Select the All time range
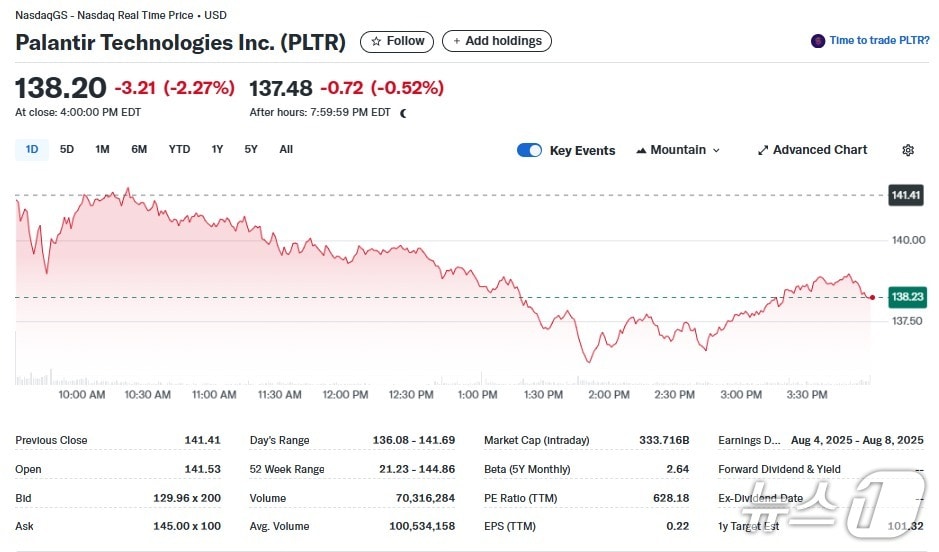Image resolution: width=939 pixels, height=552 pixels. pyautogui.click(x=286, y=149)
